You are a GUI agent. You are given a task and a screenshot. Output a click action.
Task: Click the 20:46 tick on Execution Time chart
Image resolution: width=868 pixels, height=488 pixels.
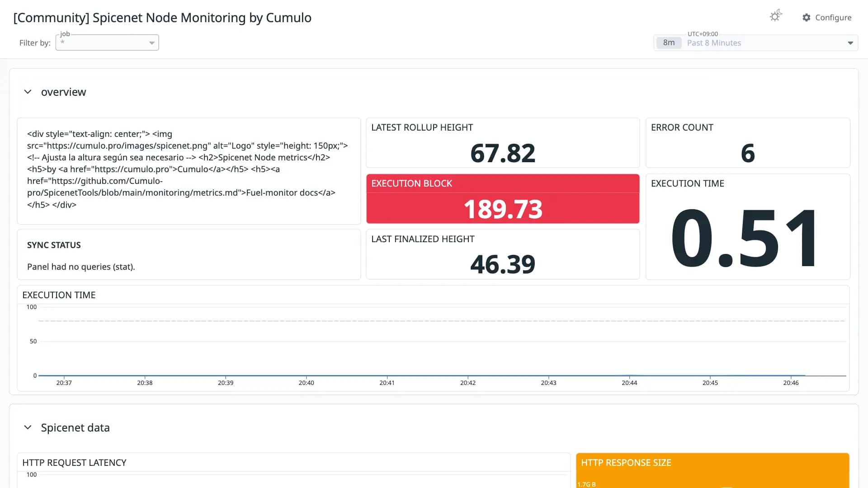click(x=791, y=383)
